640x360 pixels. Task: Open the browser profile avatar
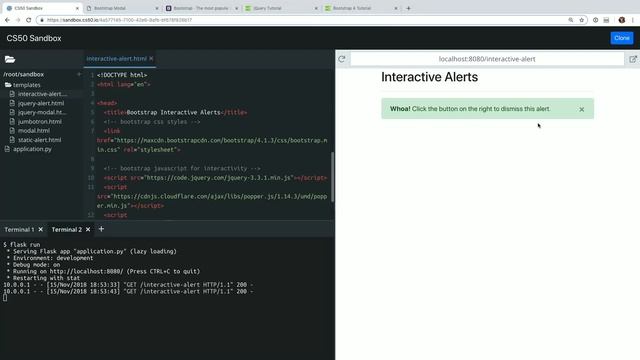pos(622,20)
